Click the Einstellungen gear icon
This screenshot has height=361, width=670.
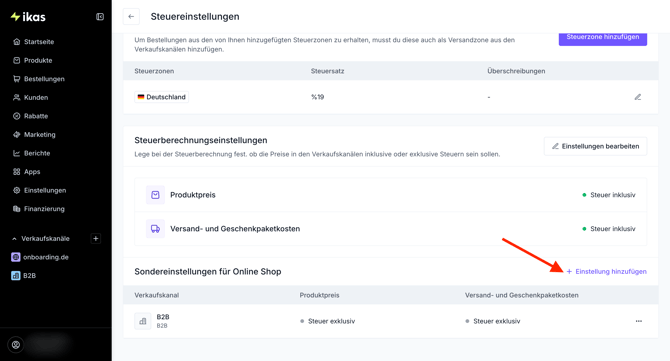tap(17, 191)
